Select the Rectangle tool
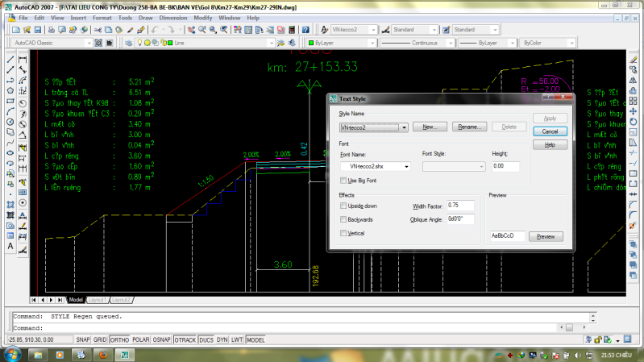 click(10, 101)
